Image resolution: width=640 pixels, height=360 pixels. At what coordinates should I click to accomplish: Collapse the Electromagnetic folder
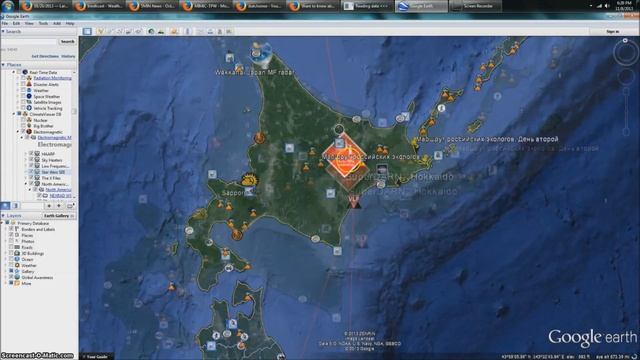pos(18,132)
